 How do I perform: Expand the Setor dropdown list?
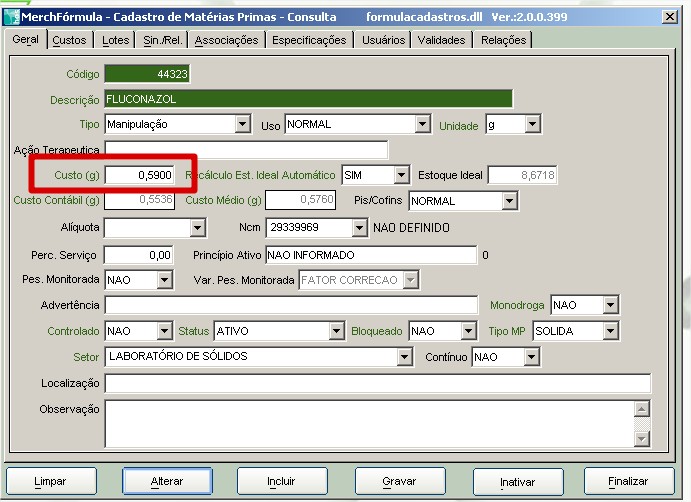[x=404, y=357]
